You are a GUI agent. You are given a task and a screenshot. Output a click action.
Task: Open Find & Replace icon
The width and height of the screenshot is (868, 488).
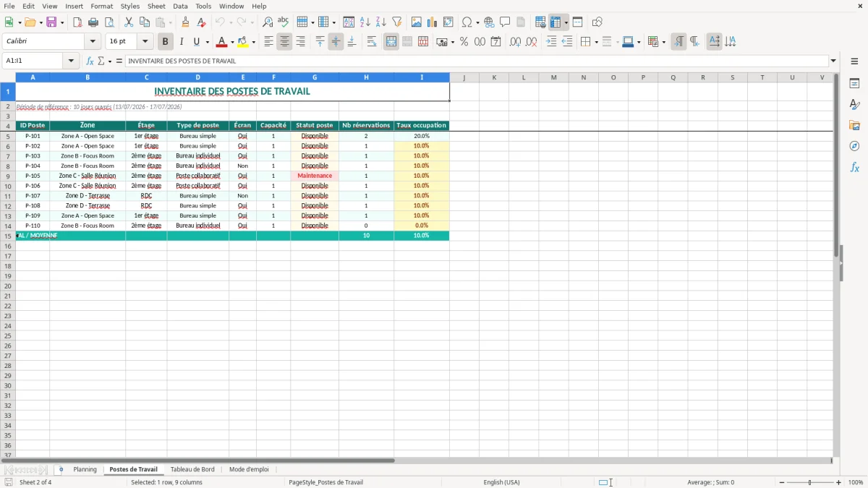(x=268, y=22)
